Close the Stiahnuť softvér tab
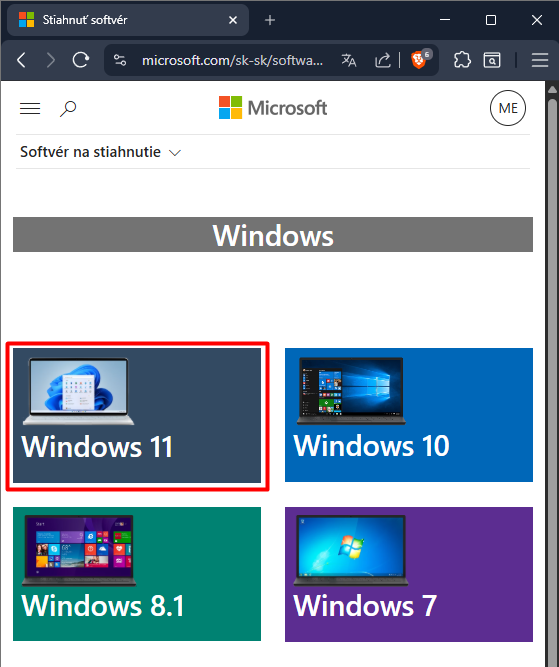Viewport: 559px width, 667px height. [233, 20]
